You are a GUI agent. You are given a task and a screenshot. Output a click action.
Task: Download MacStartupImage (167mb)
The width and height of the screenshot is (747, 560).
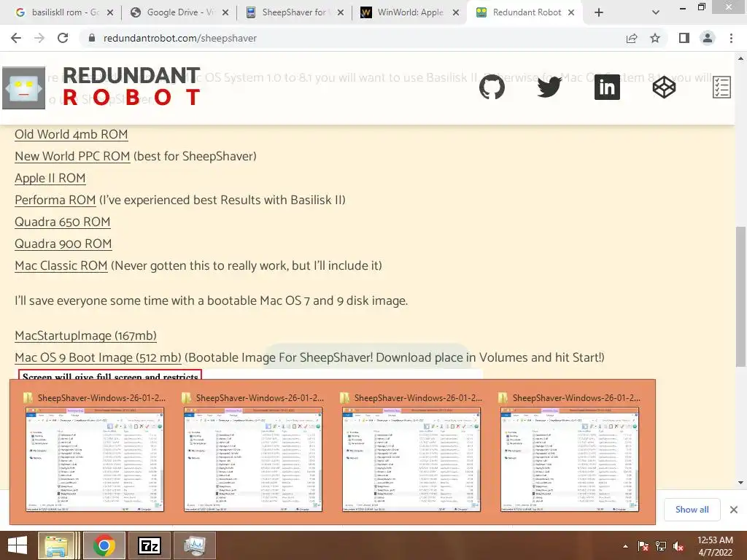coord(86,335)
